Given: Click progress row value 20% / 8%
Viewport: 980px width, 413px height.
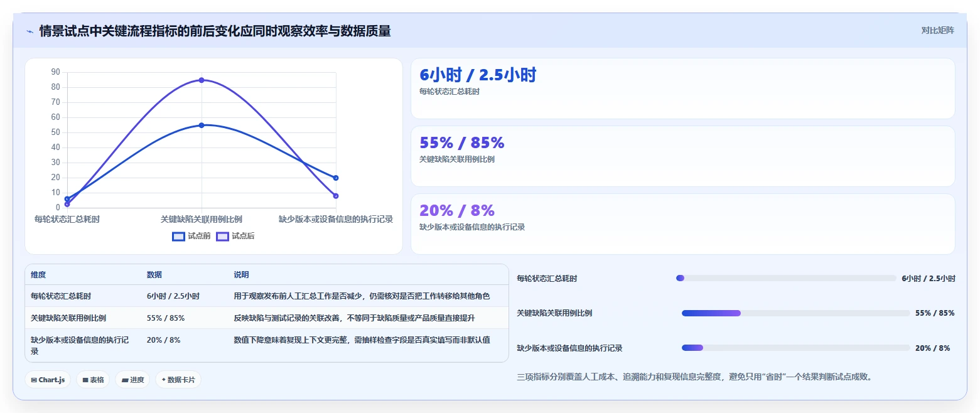Looking at the screenshot, I should [932, 348].
